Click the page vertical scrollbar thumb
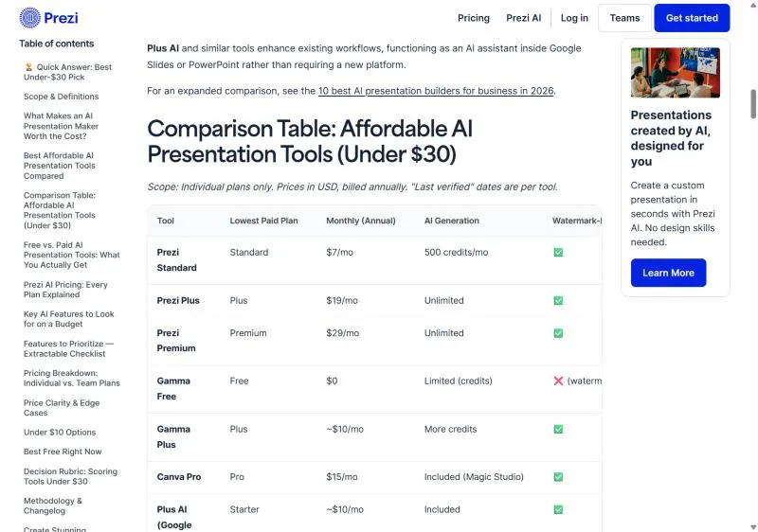Viewport: 758px width, 532px height. (753, 104)
